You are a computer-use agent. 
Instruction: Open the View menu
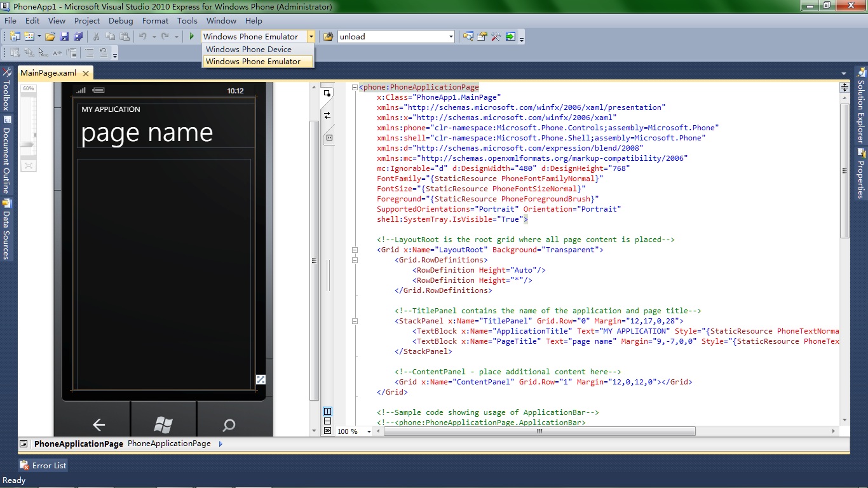tap(57, 20)
